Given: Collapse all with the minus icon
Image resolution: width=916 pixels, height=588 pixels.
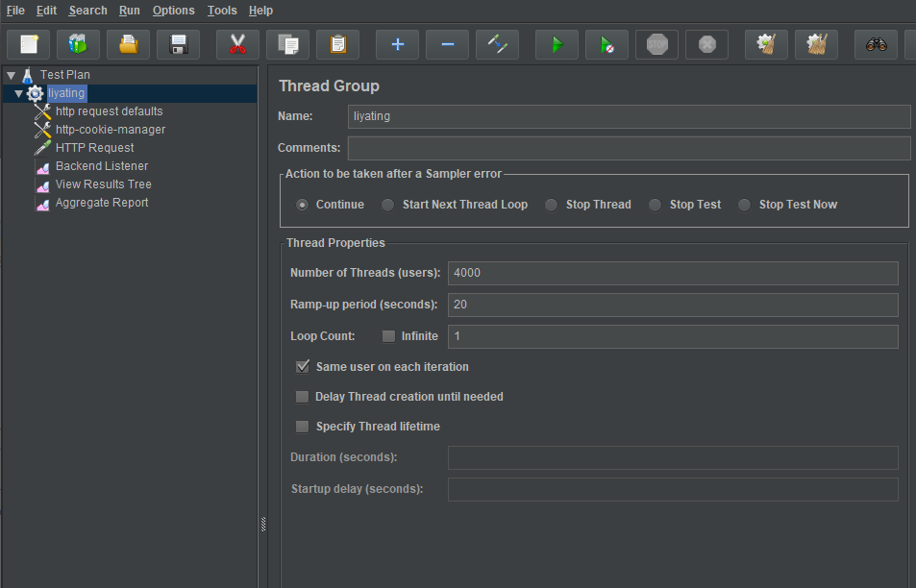Looking at the screenshot, I should [448, 44].
